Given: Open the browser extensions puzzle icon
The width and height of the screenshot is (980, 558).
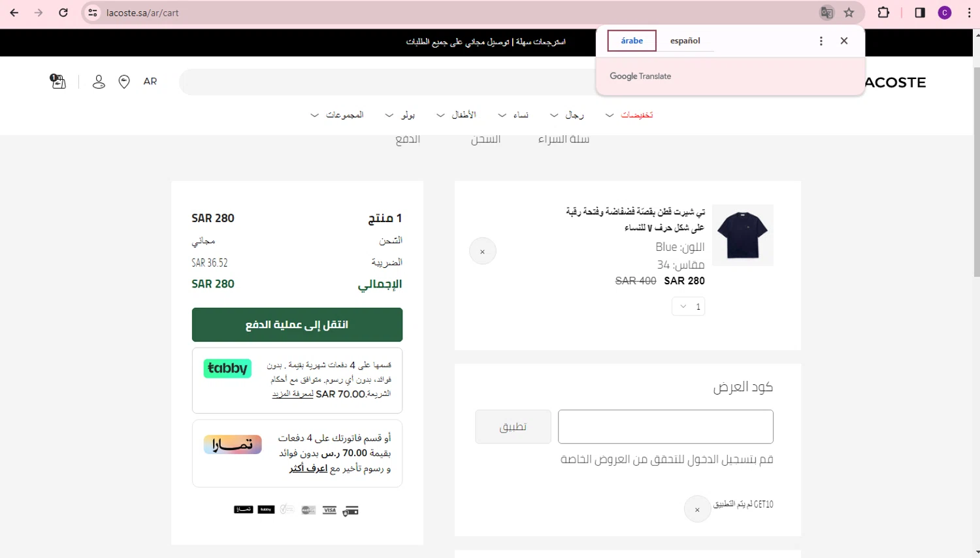Looking at the screenshot, I should (x=883, y=12).
